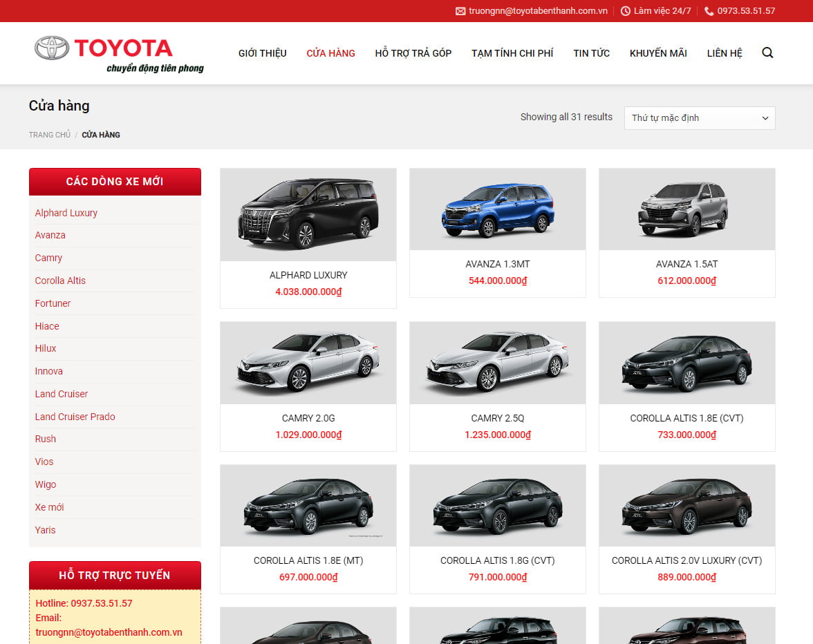Open AVANZA 1.3MT product title
Screen dimensions: 813x644
coord(497,264)
